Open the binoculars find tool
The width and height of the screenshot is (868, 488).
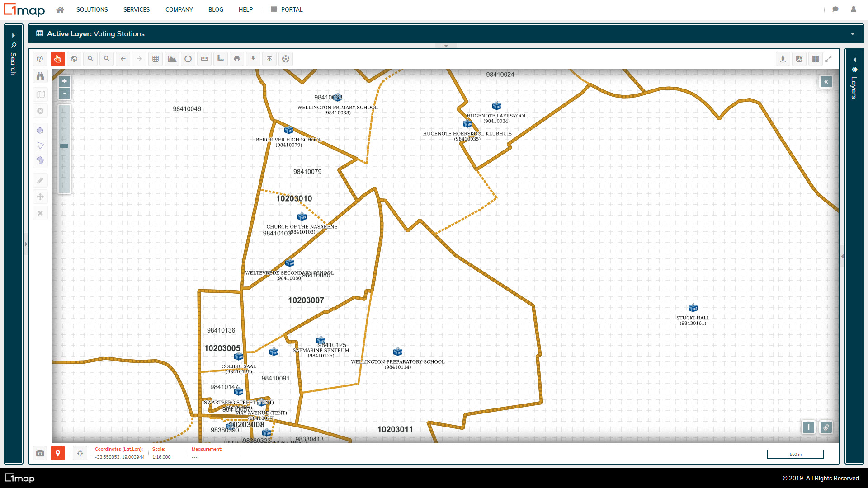tap(40, 76)
